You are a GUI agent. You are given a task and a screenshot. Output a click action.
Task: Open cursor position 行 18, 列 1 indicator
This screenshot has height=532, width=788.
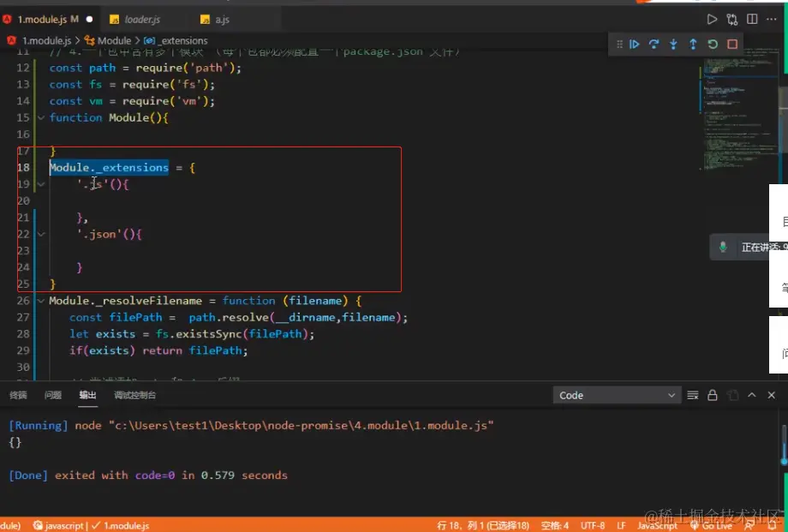coord(482,525)
